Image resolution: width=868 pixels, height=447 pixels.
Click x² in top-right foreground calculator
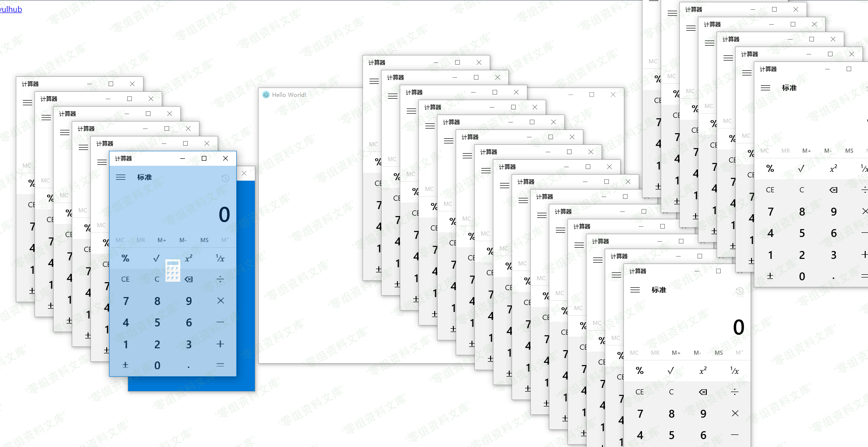(833, 169)
